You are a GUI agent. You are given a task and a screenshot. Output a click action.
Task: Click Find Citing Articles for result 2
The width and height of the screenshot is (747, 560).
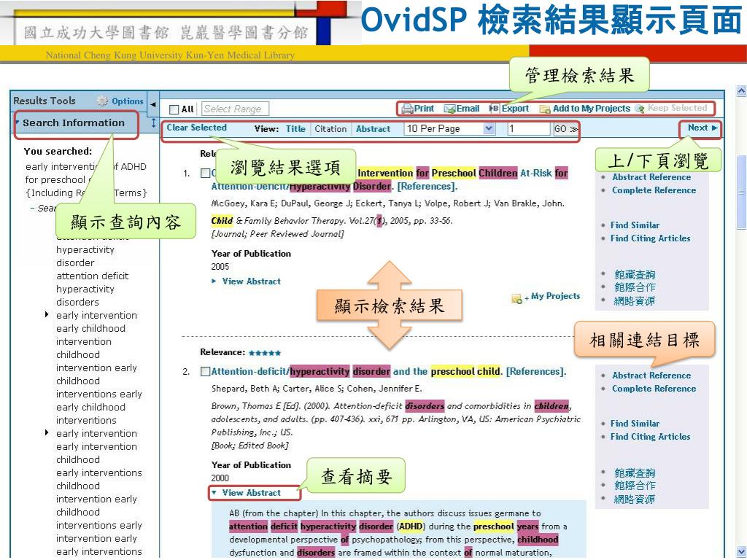[650, 437]
